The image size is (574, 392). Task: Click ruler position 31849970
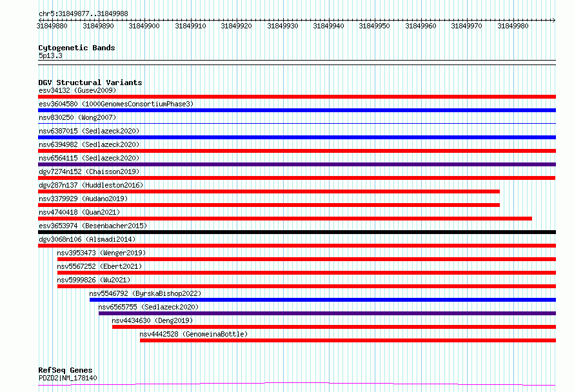point(467,26)
